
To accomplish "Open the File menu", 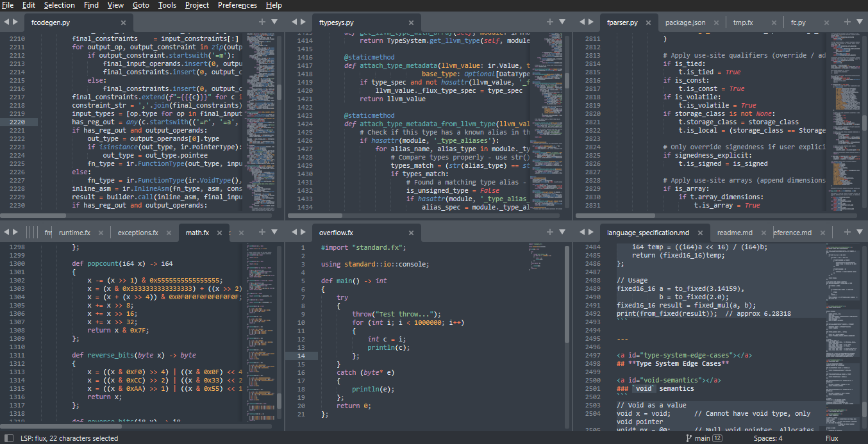I will pos(8,5).
